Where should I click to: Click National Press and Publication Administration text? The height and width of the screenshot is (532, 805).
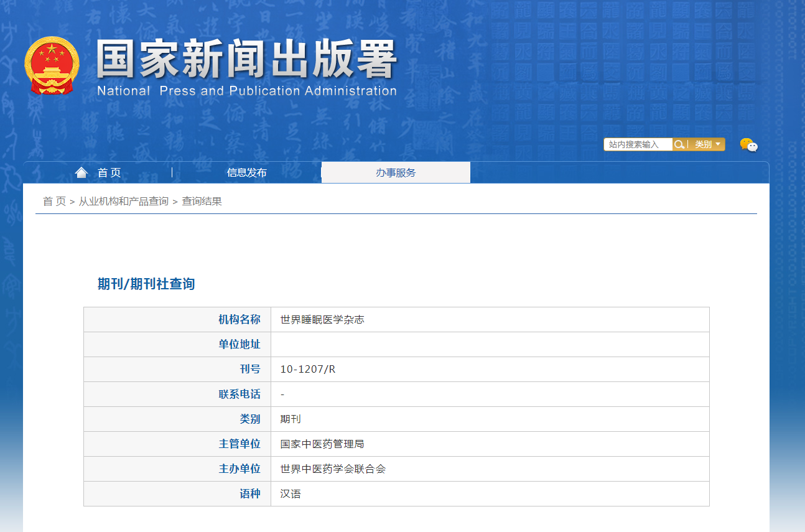click(x=246, y=91)
